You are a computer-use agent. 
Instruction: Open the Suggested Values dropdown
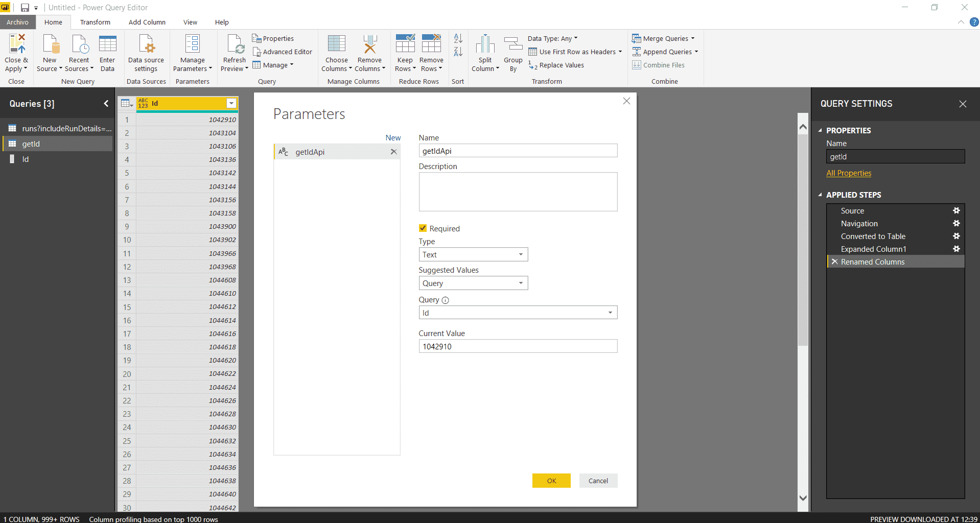pos(522,283)
